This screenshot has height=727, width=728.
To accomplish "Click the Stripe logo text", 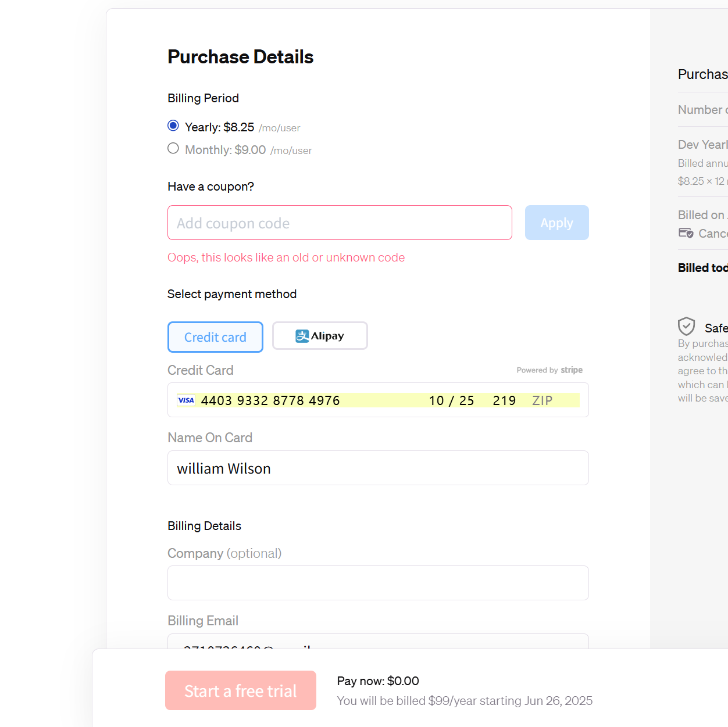I will click(572, 370).
